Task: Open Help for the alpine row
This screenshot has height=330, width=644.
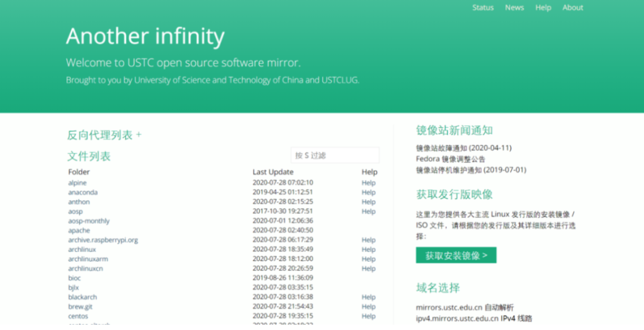Action: (x=369, y=183)
